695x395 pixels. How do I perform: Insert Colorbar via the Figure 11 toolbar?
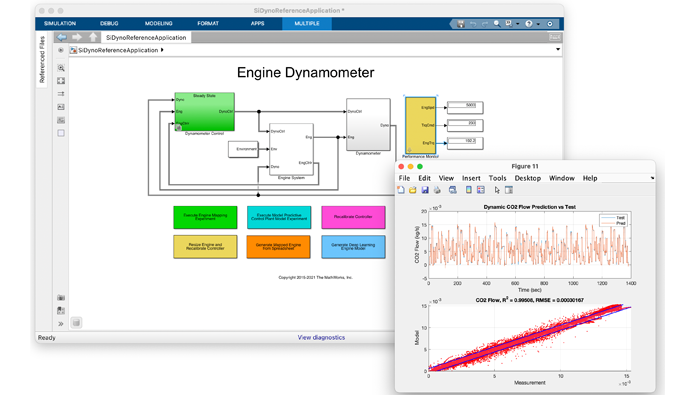coord(469,190)
